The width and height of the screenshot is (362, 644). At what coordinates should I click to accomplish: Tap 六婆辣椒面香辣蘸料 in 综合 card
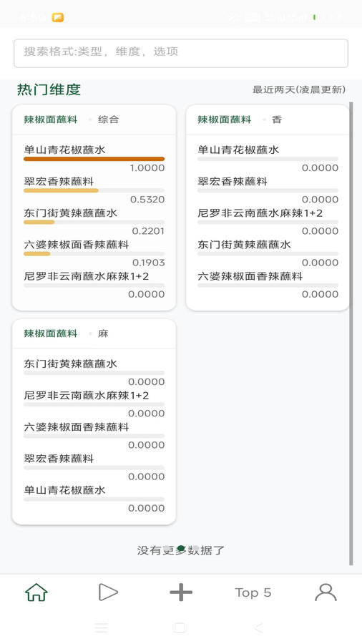tap(77, 245)
